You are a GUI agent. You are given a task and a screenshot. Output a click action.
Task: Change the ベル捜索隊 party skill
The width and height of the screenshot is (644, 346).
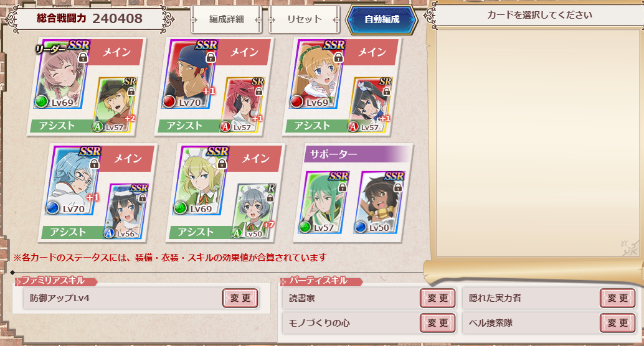point(617,323)
